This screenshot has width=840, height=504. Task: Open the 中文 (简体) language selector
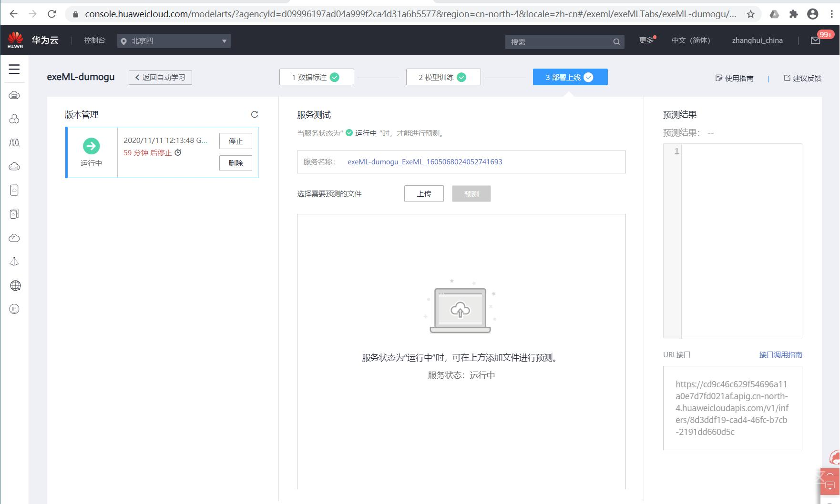coord(691,40)
